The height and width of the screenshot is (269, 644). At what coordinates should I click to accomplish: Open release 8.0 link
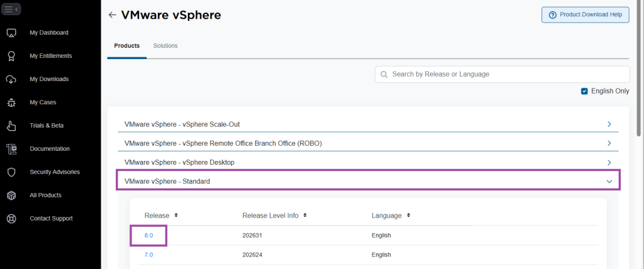click(148, 236)
